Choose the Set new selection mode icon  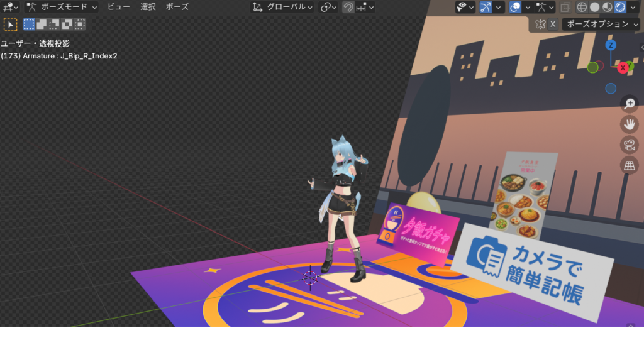pos(29,25)
